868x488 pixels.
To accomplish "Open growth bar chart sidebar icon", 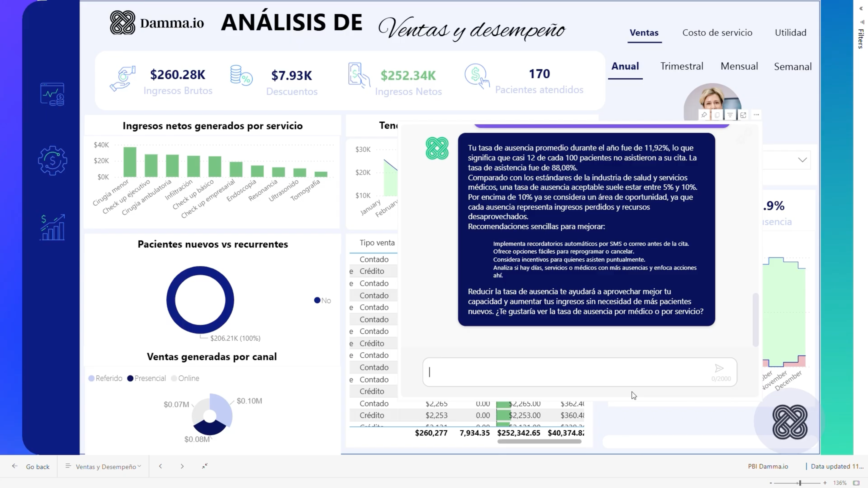I will (x=52, y=228).
